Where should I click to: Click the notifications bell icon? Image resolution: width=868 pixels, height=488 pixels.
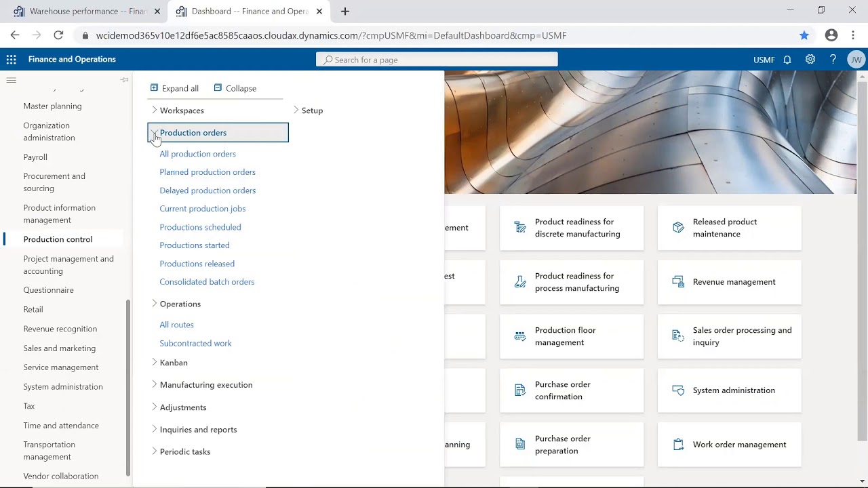click(x=787, y=60)
